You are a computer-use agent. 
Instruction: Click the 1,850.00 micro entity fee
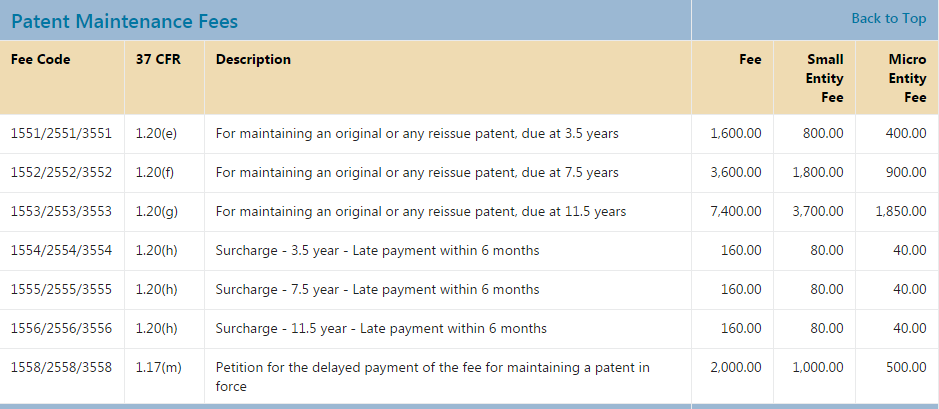(x=900, y=211)
